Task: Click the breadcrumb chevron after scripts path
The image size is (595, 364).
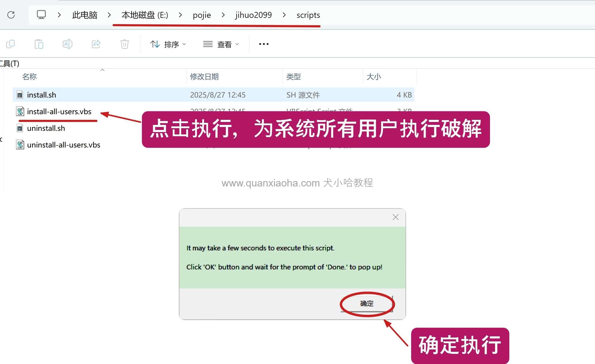Action: coord(284,15)
